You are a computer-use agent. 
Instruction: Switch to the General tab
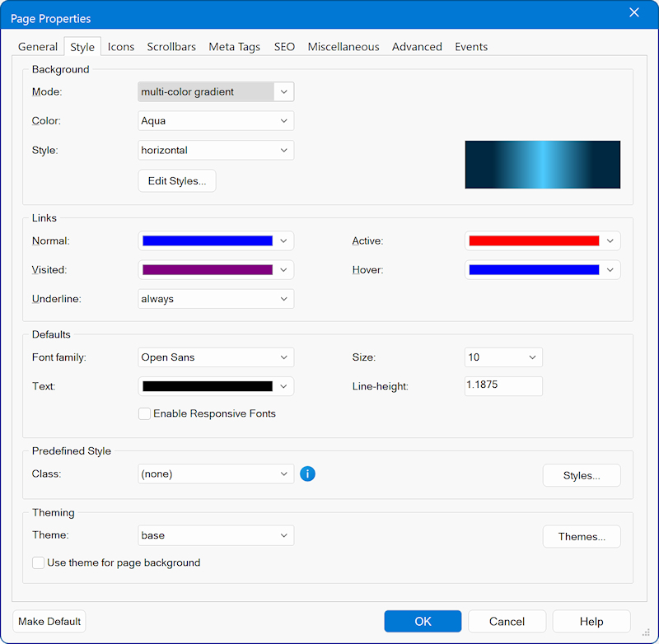(x=38, y=47)
